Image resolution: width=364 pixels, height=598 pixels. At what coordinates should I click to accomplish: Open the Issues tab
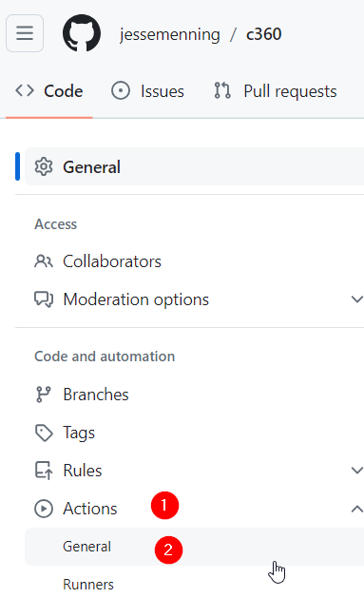click(x=147, y=91)
